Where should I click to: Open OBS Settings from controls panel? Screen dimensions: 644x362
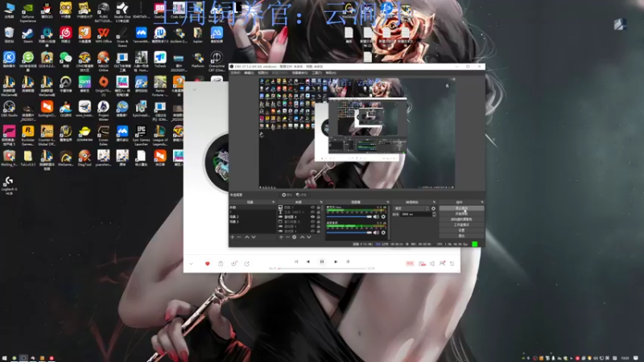pyautogui.click(x=461, y=230)
